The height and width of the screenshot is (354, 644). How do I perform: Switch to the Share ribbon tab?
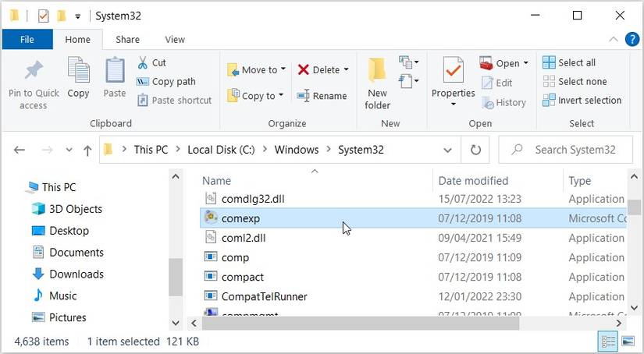pyautogui.click(x=128, y=39)
